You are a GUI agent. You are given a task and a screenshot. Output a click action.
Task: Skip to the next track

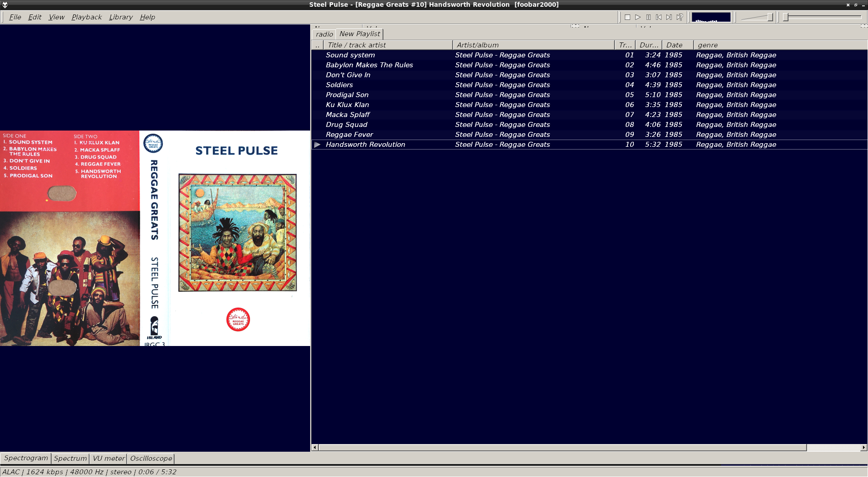point(669,17)
